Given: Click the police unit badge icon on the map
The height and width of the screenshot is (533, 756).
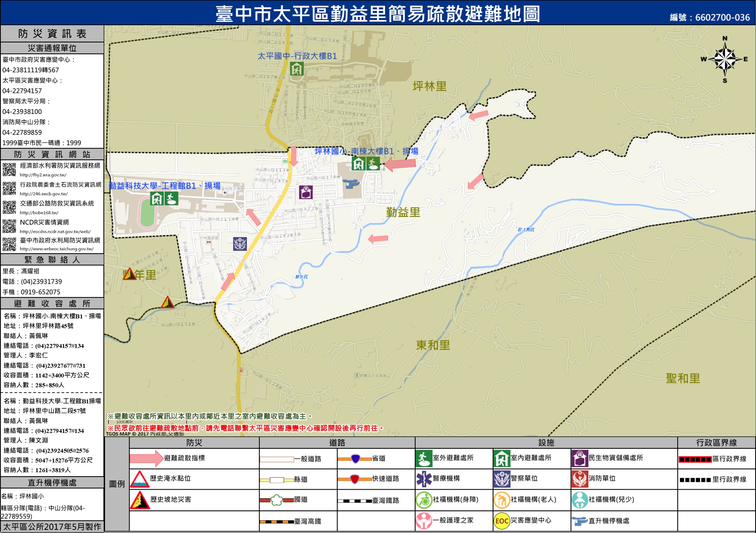Looking at the screenshot, I should click(x=240, y=244).
